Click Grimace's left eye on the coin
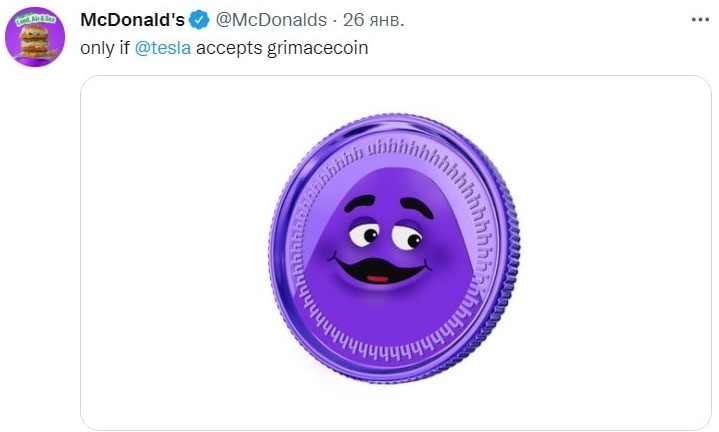719x432 pixels. click(364, 233)
